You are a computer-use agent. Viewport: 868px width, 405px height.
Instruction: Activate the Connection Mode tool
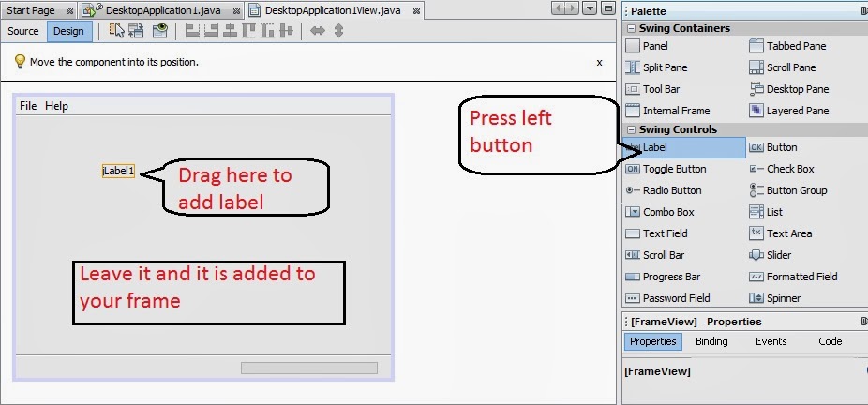coord(136,31)
